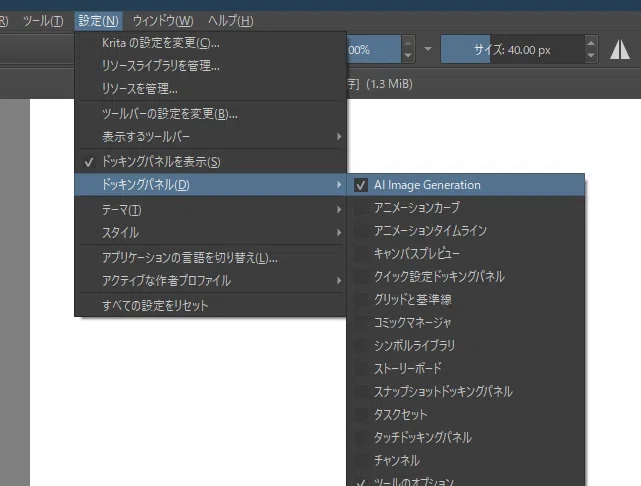Click the horizontal mirror tool icon
This screenshot has width=641, height=486.
620,50
